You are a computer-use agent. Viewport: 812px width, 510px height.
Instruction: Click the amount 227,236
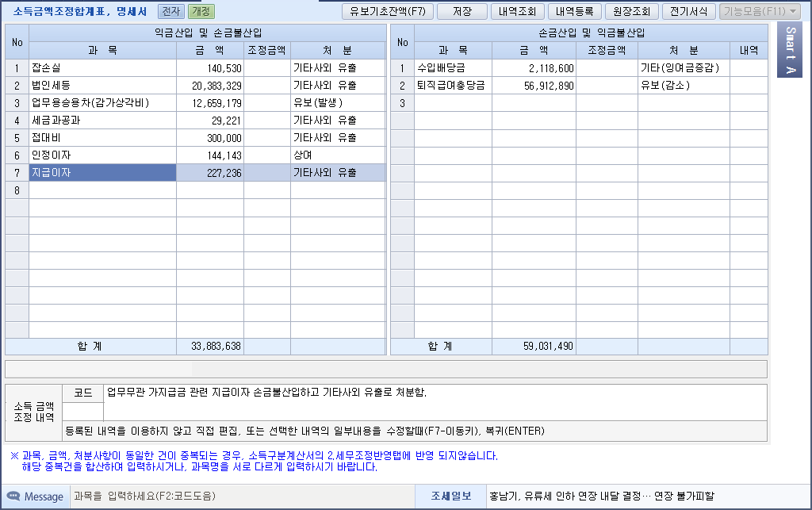tap(224, 173)
